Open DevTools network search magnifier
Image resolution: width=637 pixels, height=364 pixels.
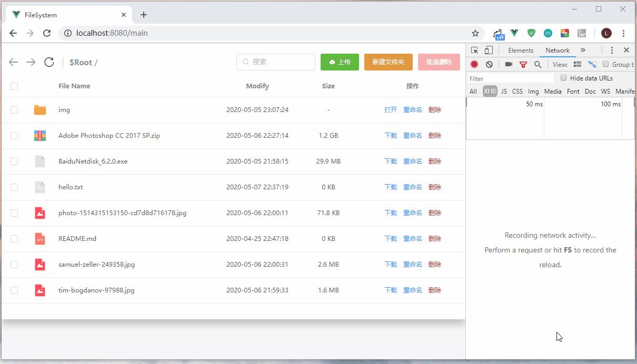point(538,64)
